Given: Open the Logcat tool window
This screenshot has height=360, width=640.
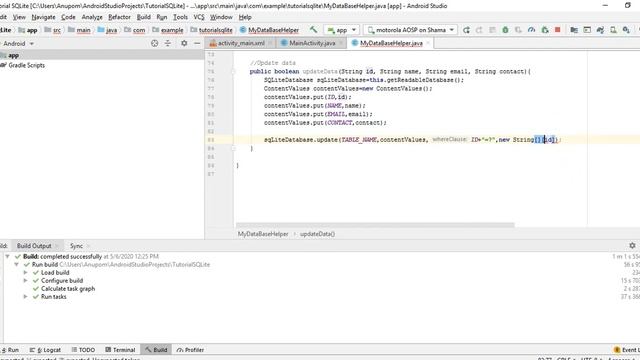Looking at the screenshot, I should tap(45, 350).
